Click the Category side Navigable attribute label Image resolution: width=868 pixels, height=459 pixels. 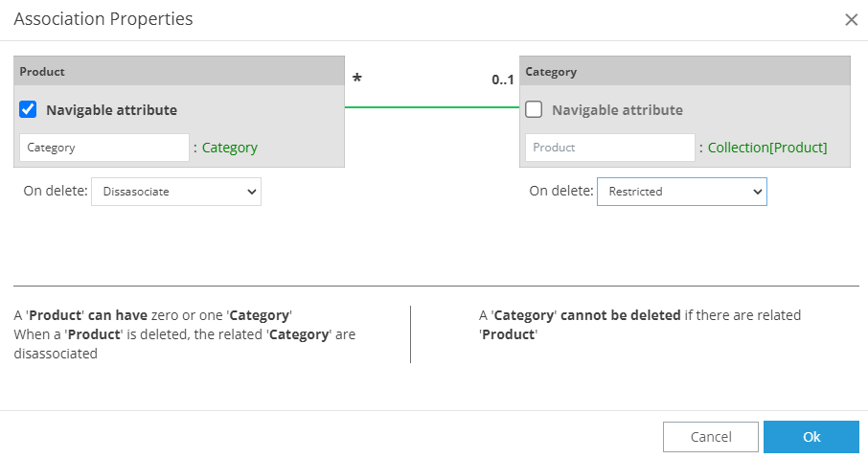tap(617, 110)
